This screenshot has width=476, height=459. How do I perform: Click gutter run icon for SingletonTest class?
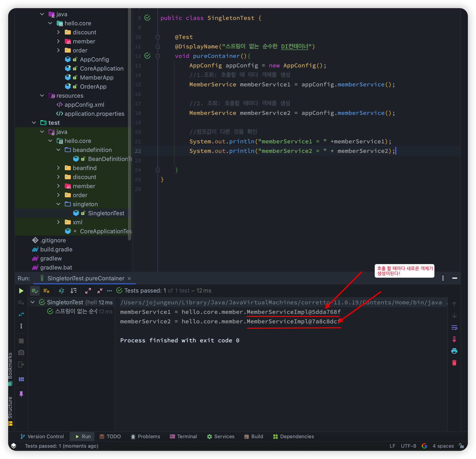click(147, 18)
